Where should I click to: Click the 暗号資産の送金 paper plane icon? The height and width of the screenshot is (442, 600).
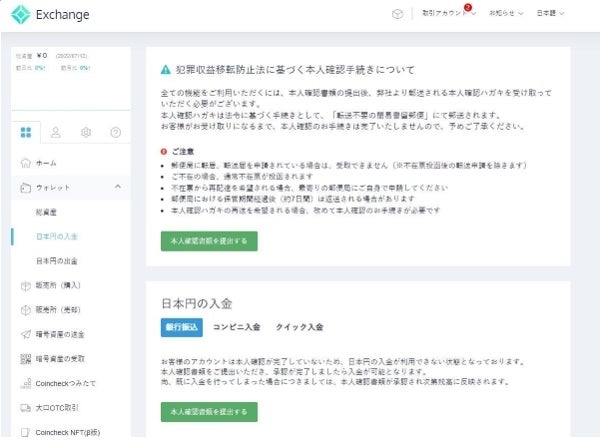24,334
